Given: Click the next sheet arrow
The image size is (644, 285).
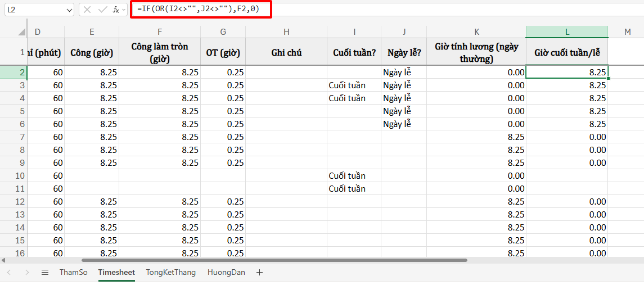Looking at the screenshot, I should [27, 273].
